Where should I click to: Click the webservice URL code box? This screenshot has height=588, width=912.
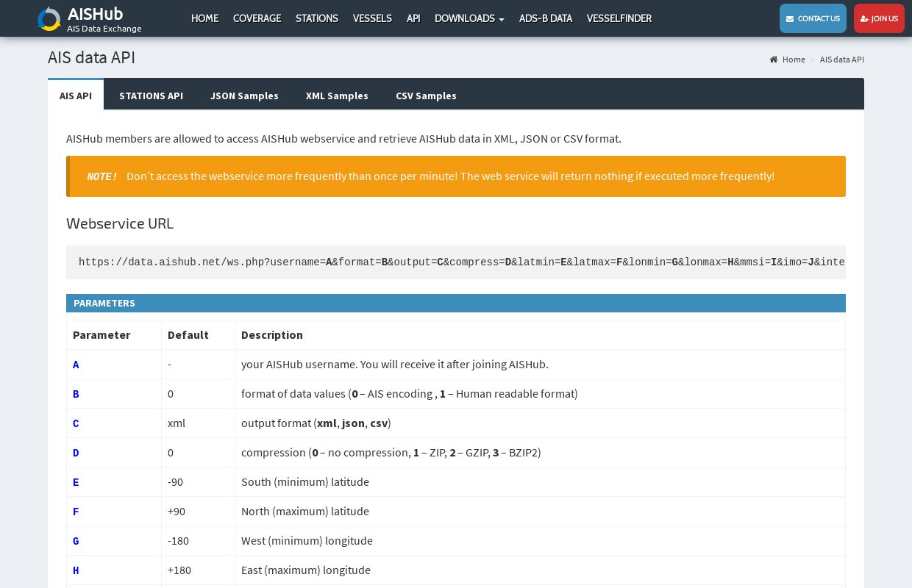(456, 262)
